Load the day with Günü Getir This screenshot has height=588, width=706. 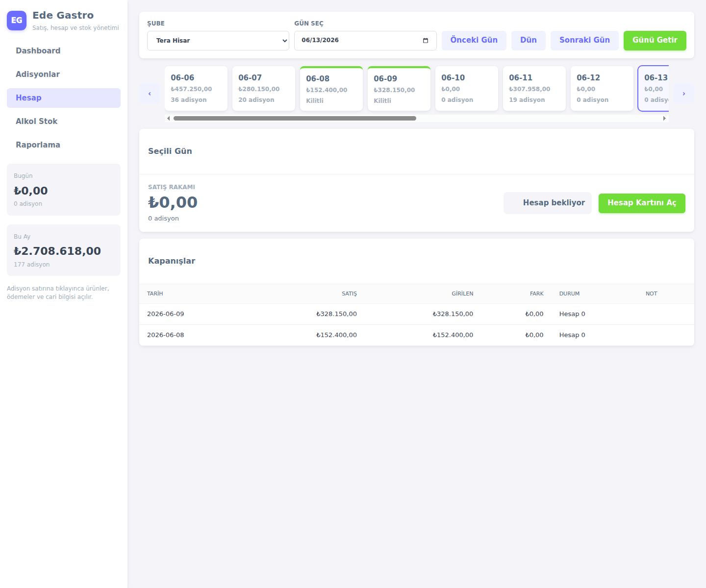(655, 41)
